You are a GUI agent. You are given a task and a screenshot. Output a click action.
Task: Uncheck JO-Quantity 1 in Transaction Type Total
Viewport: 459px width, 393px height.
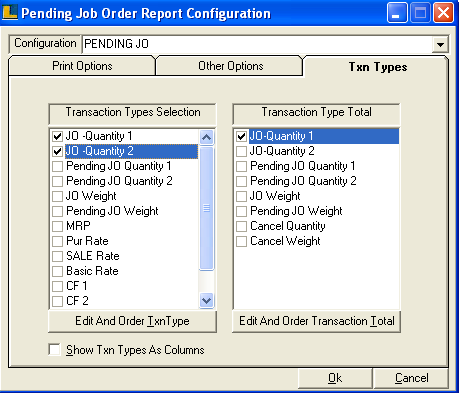241,136
